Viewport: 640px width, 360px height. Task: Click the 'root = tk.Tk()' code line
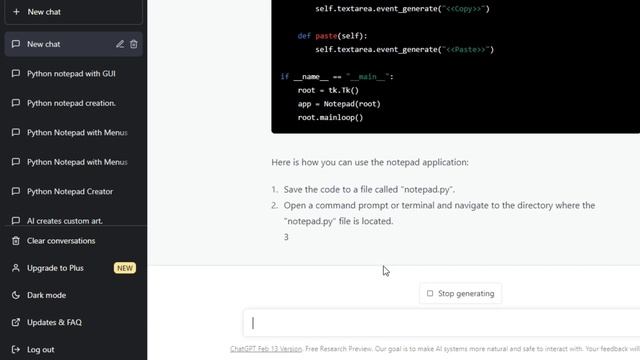click(328, 90)
